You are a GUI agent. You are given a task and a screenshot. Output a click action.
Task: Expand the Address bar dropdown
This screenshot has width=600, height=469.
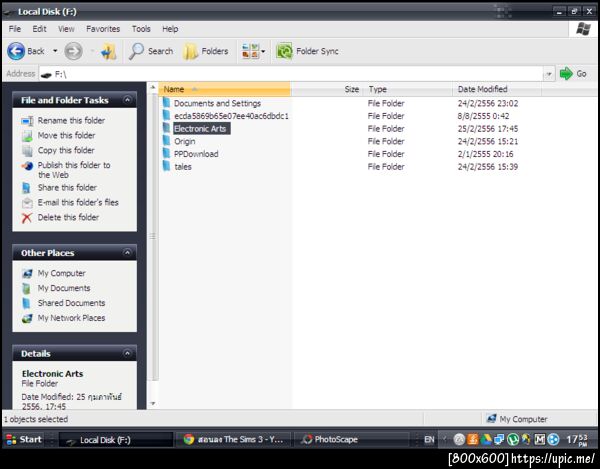(x=549, y=74)
